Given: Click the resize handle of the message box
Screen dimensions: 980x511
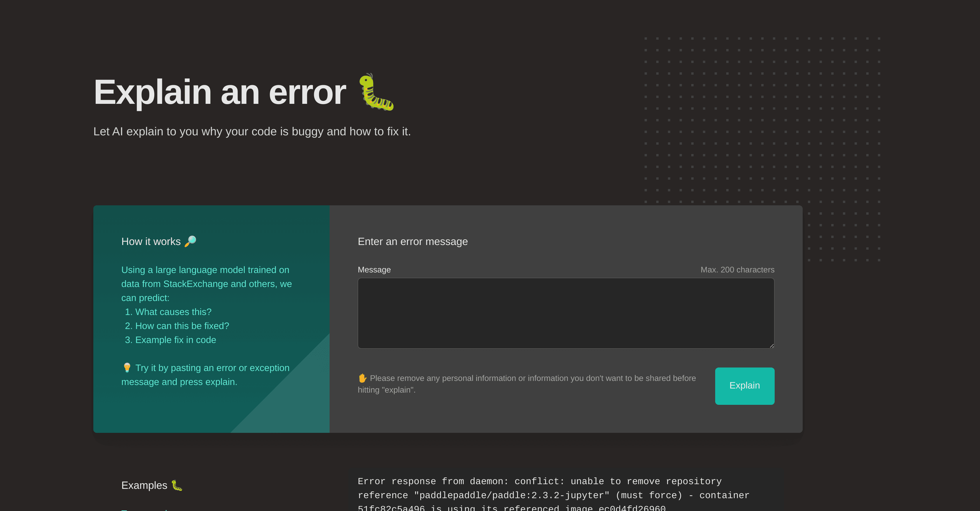Looking at the screenshot, I should click(772, 345).
